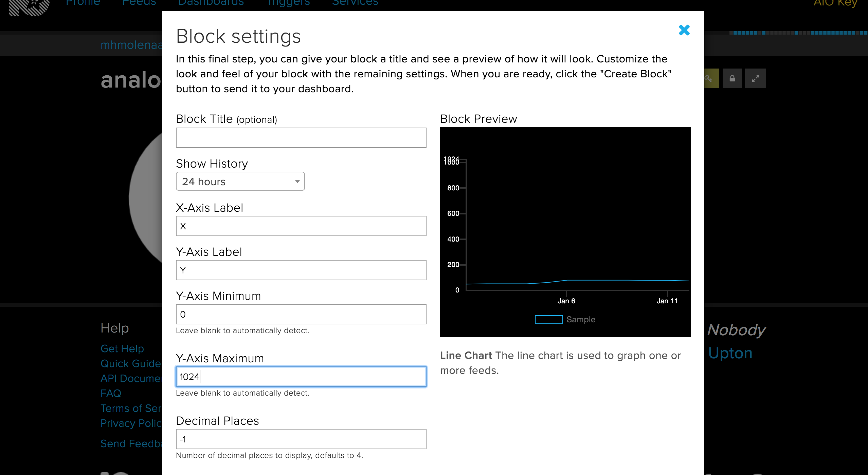
Task: Click the Jan 11 axis label
Action: click(667, 301)
